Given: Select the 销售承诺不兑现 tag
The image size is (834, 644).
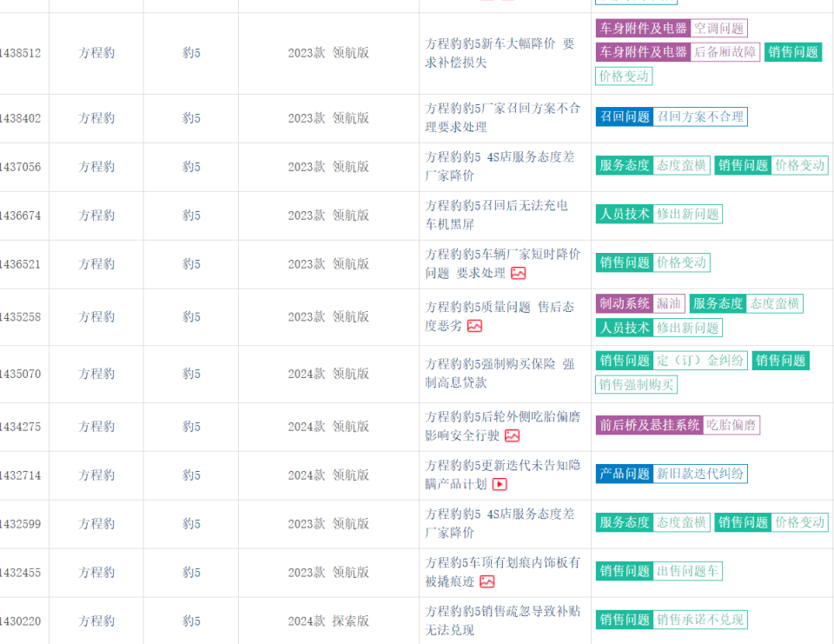Looking at the screenshot, I should (700, 620).
